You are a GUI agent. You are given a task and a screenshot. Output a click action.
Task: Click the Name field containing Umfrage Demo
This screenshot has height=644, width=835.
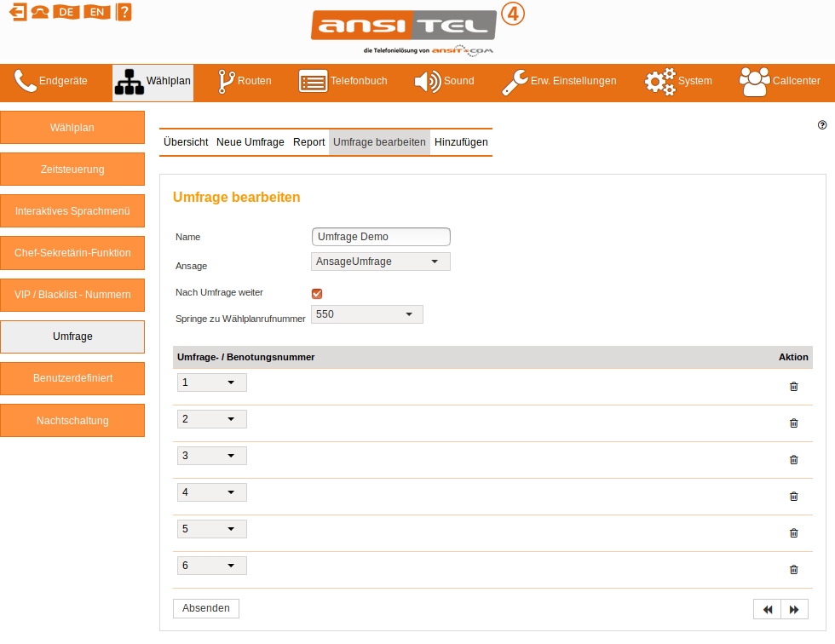pyautogui.click(x=381, y=237)
